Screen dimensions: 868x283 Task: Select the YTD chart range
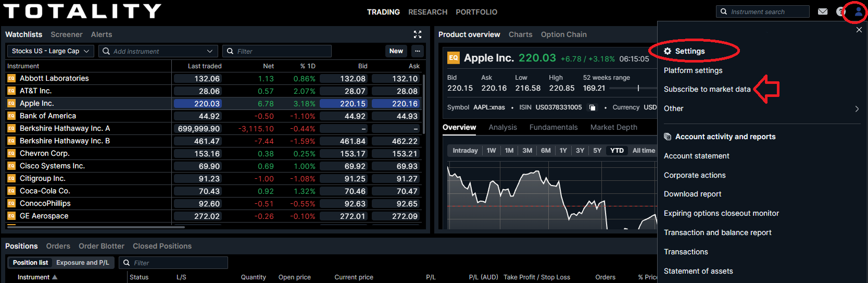point(617,151)
